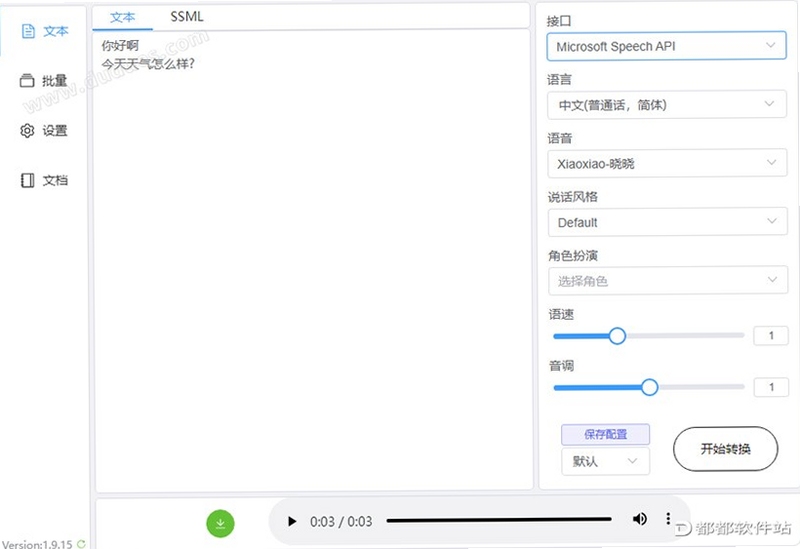This screenshot has height=549, width=800.
Task: Click the text line 你好啊
Action: click(120, 46)
